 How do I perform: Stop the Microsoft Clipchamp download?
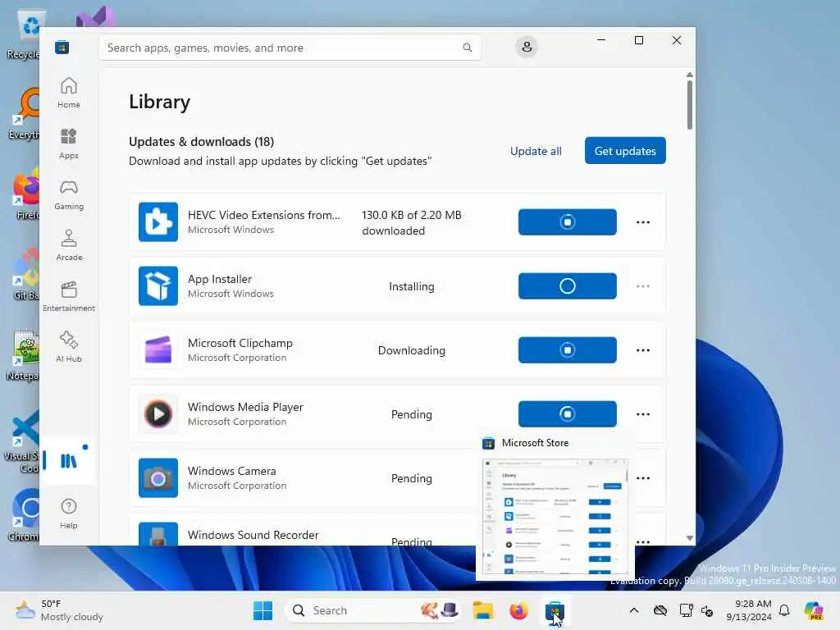coord(568,349)
